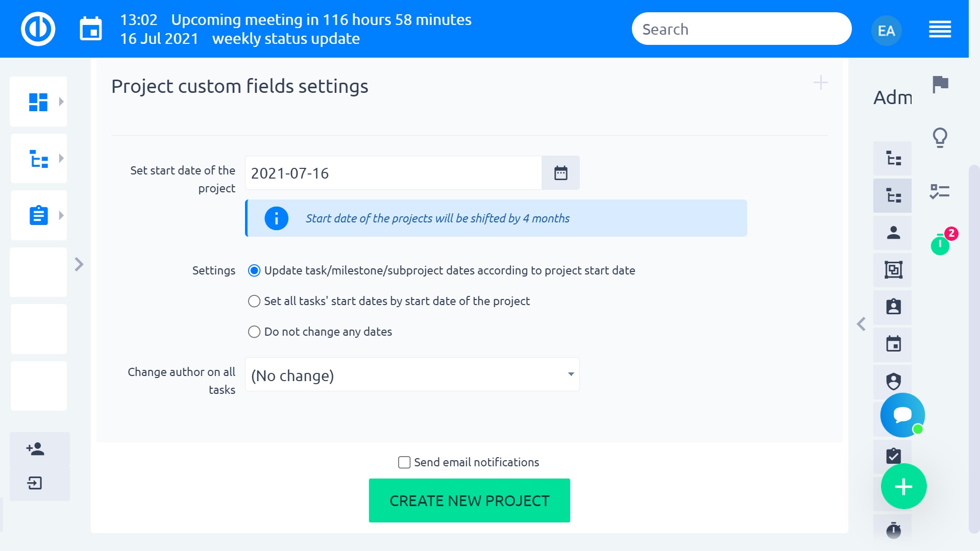This screenshot has height=551, width=980.
Task: Click the Search input field
Action: click(742, 29)
